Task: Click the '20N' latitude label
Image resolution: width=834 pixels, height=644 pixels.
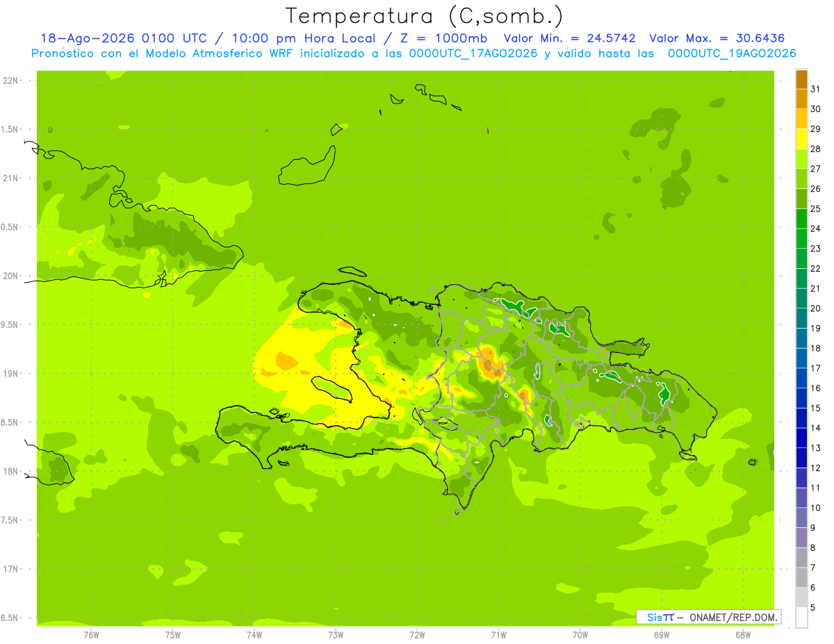Action: [x=11, y=276]
